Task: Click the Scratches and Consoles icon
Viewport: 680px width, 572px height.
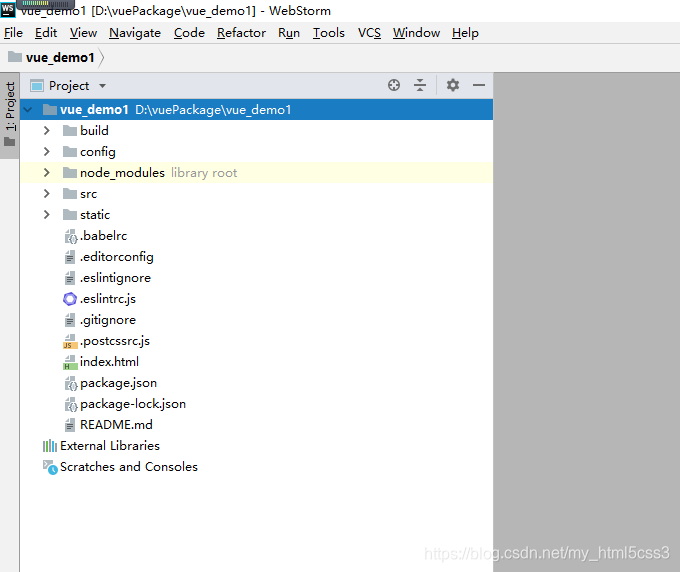Action: pyautogui.click(x=50, y=467)
